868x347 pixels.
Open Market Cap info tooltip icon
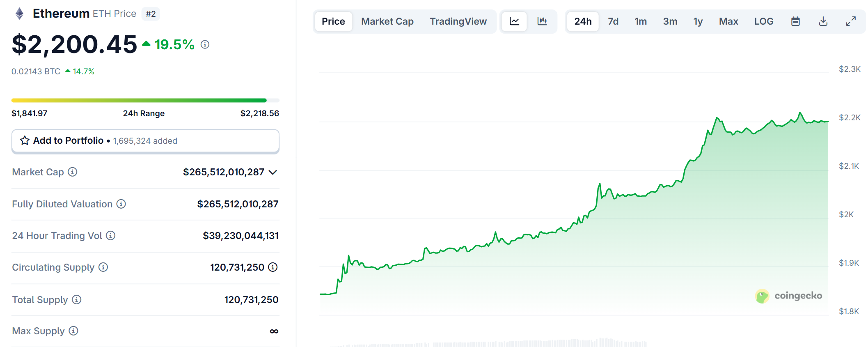pyautogui.click(x=72, y=172)
